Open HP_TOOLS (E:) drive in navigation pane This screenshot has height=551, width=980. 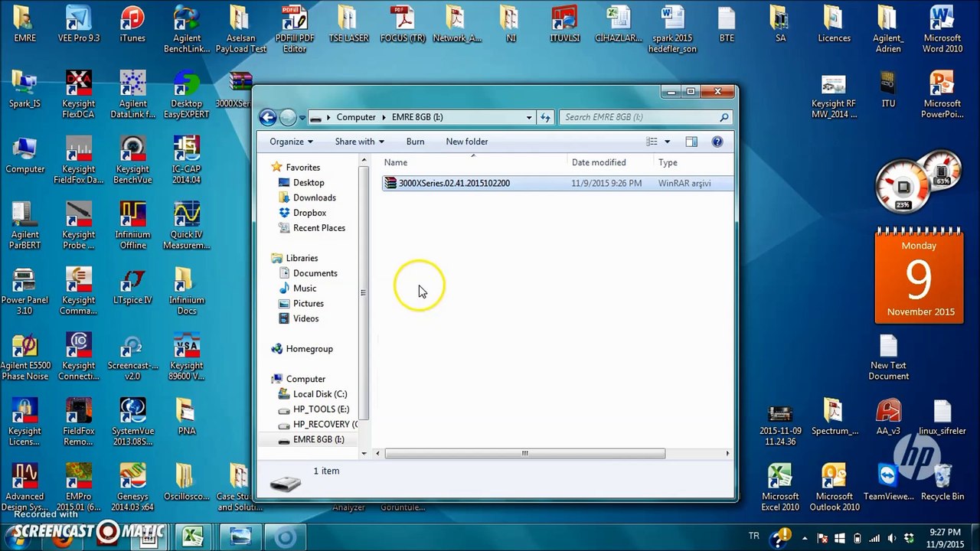click(x=321, y=409)
